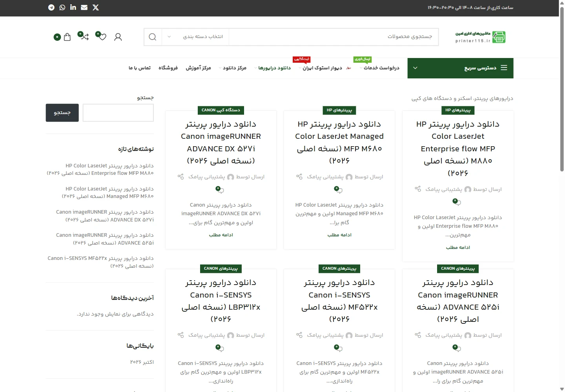
Task: Click the quick-access hamburger menu icon
Action: point(504,68)
